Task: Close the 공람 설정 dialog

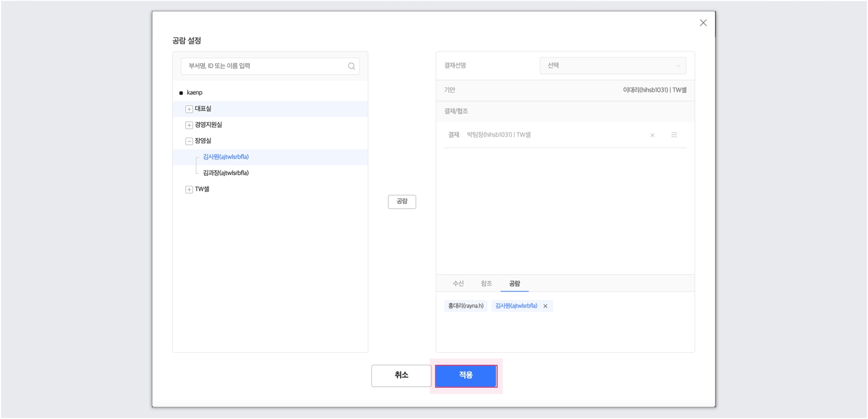Action: point(703,23)
